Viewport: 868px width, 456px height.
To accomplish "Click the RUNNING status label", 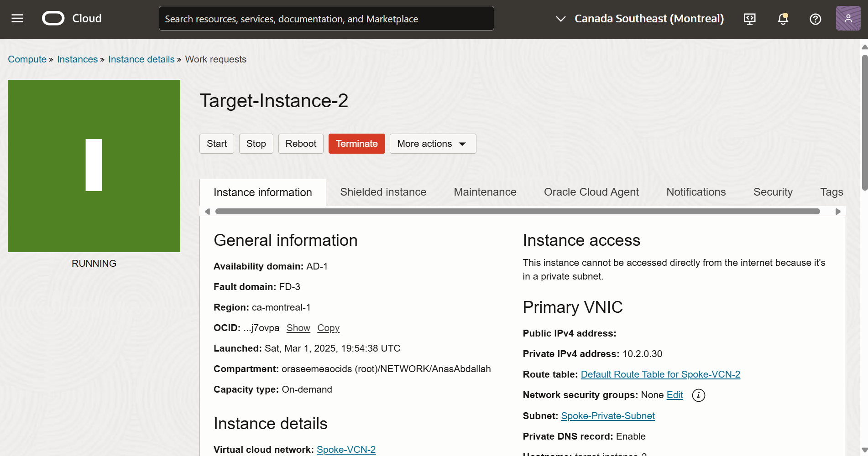I will pos(94,264).
